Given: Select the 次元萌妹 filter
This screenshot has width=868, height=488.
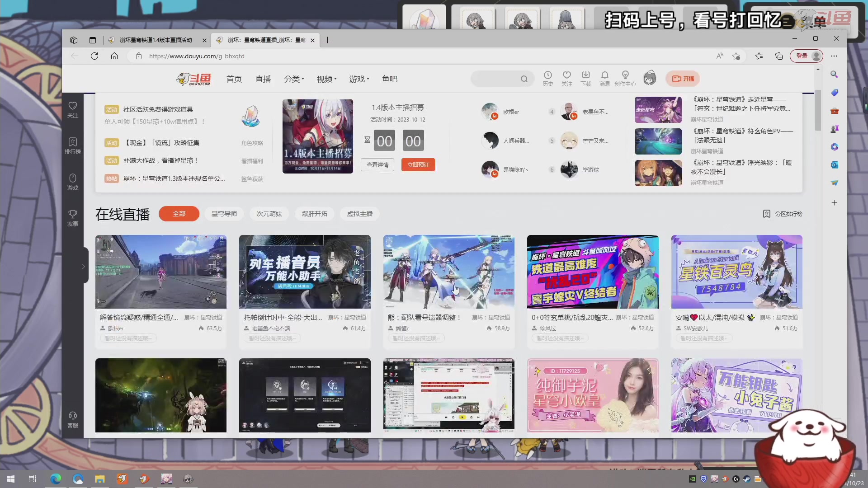Looking at the screenshot, I should coord(269,214).
